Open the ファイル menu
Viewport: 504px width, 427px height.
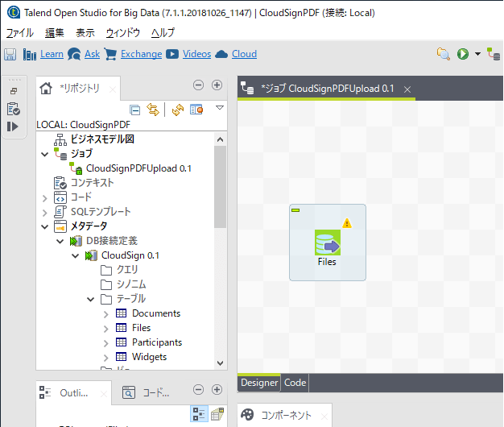tap(20, 33)
